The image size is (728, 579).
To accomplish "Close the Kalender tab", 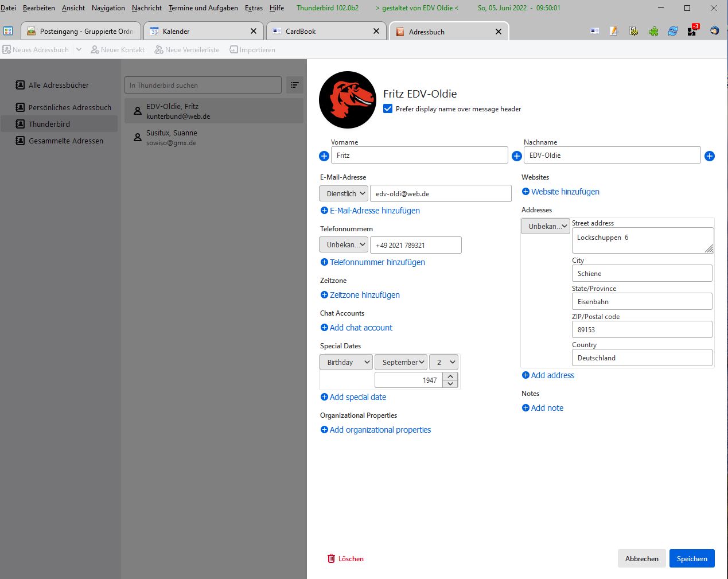I will click(x=254, y=31).
